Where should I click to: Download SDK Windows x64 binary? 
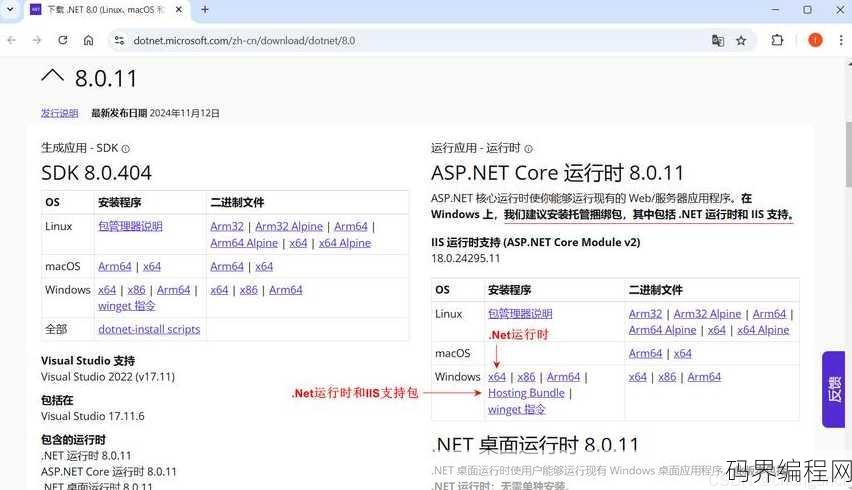coord(219,290)
